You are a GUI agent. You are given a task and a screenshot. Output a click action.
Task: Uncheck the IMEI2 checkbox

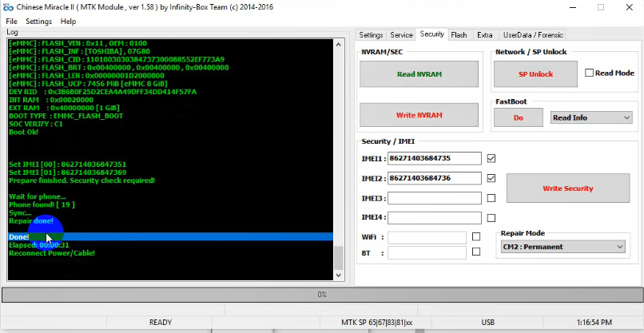491,178
